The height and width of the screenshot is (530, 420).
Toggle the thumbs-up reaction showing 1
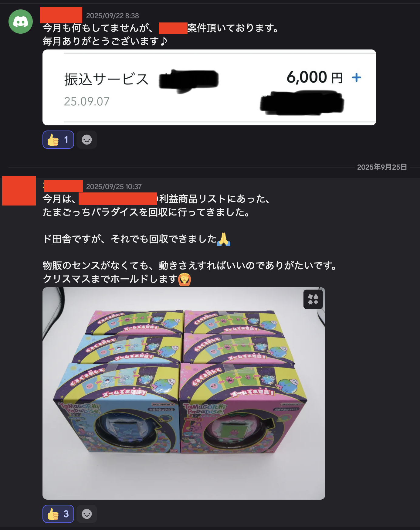tap(58, 140)
